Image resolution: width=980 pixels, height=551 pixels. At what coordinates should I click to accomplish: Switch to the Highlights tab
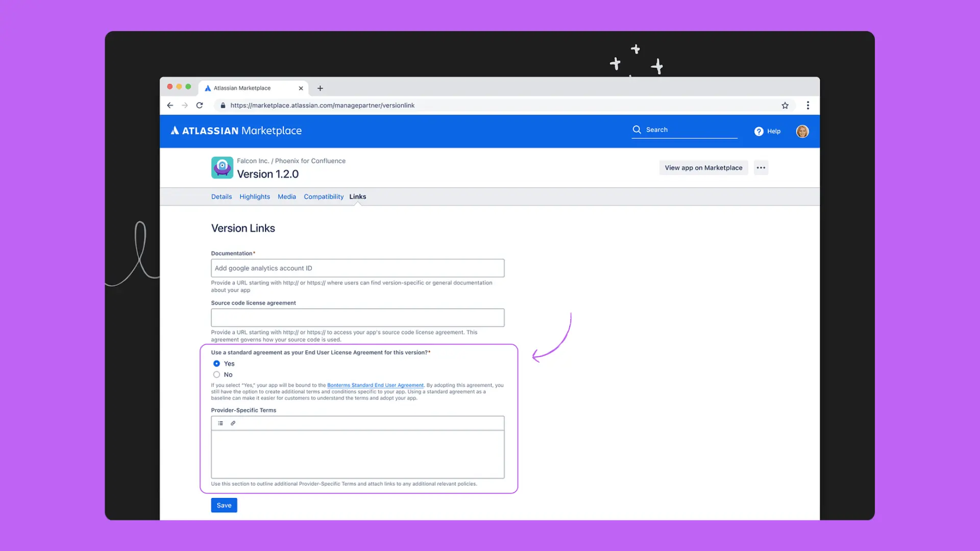pyautogui.click(x=255, y=197)
